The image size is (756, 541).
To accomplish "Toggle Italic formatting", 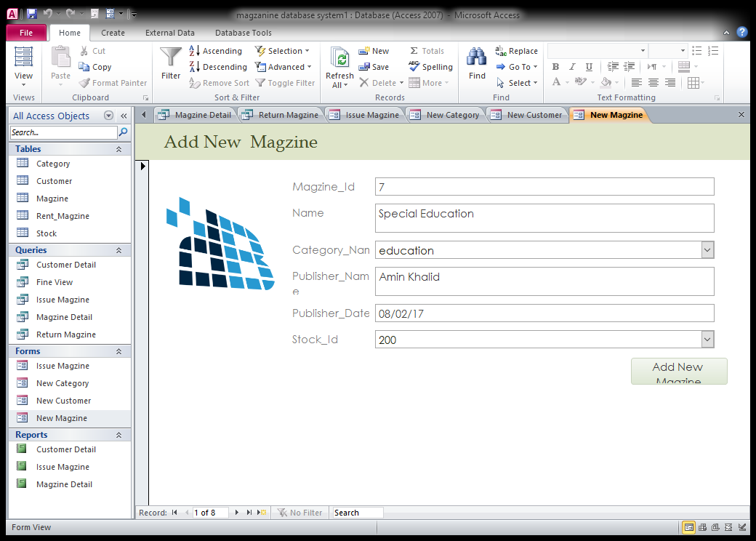I will tap(572, 67).
